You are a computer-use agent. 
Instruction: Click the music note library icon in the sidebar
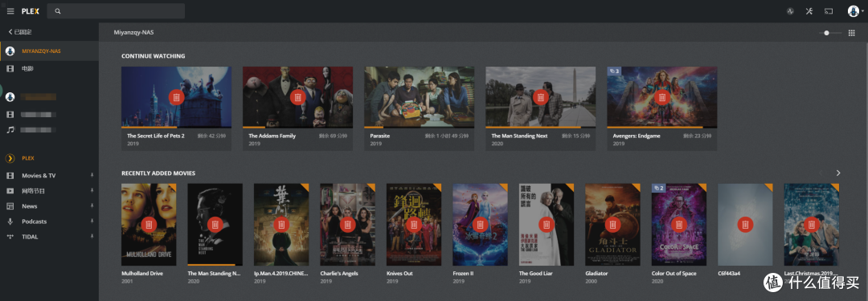coord(10,130)
